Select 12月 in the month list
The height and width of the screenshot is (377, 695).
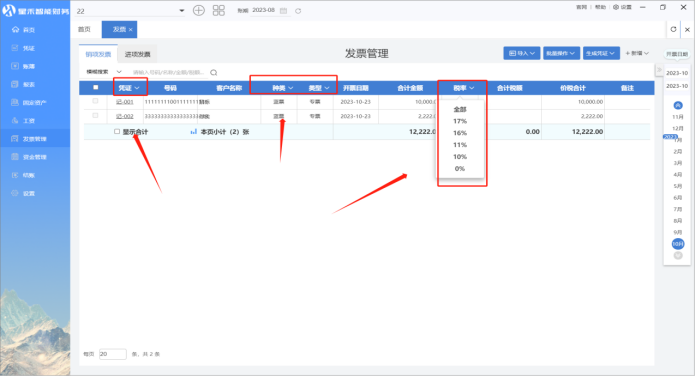[x=678, y=128]
